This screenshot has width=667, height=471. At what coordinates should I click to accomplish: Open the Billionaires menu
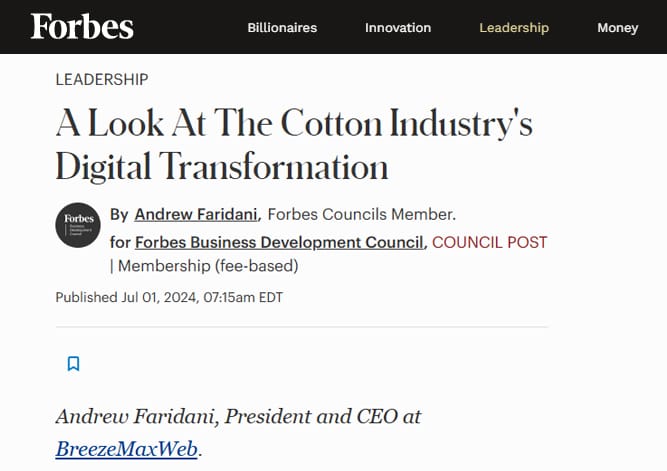tap(282, 28)
